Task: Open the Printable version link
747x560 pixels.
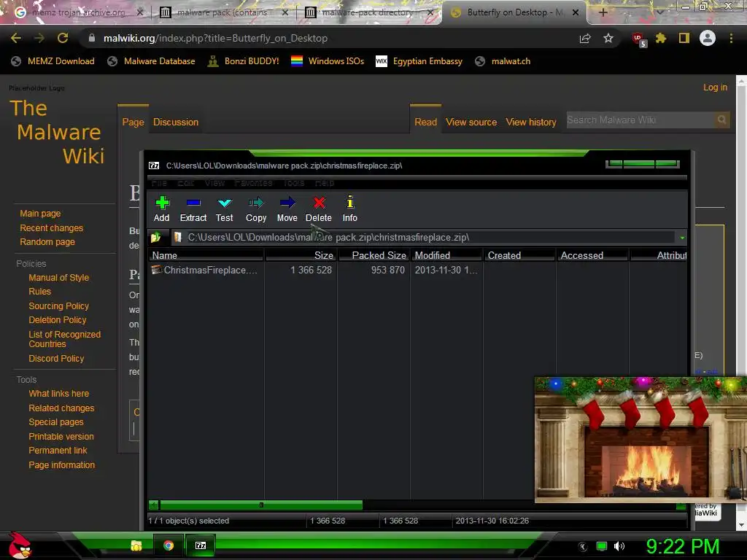Action: [x=61, y=437]
